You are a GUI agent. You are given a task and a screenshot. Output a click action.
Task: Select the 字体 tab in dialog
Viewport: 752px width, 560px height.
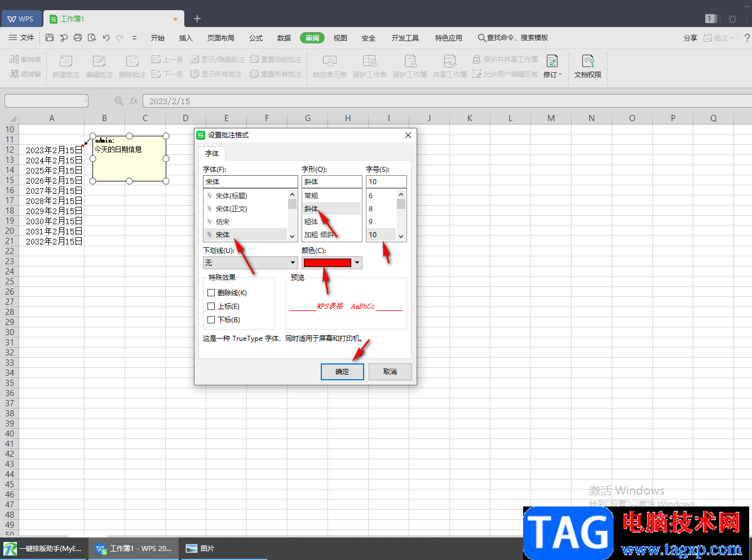click(x=212, y=153)
